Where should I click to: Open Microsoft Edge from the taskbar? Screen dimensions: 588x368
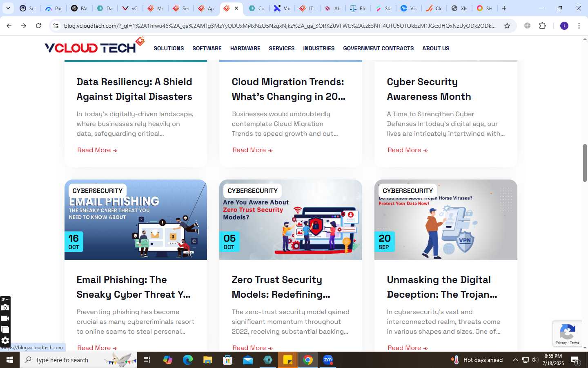pos(187,360)
